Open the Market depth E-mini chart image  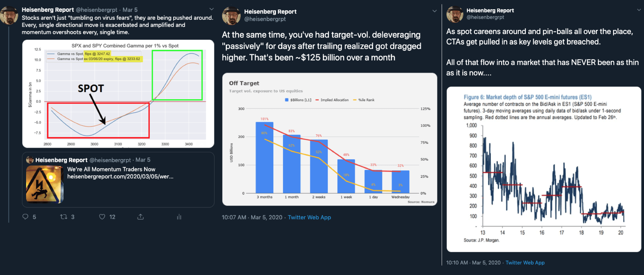tap(544, 169)
